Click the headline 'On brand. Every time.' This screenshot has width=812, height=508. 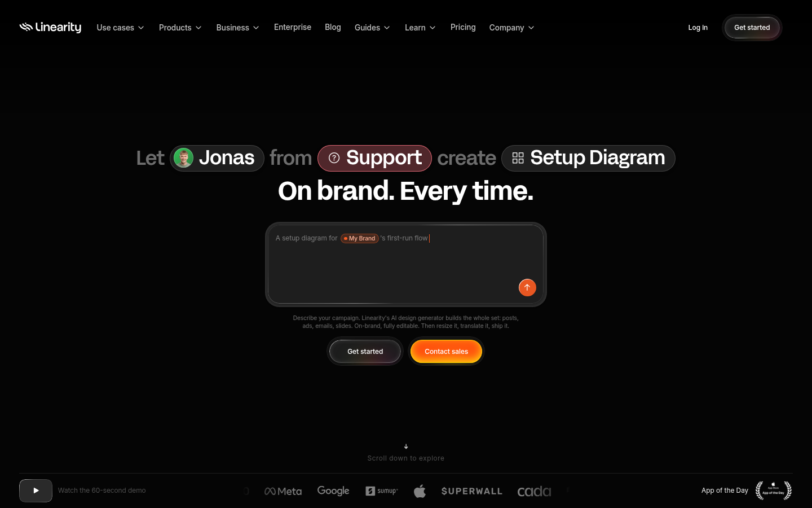point(405,191)
